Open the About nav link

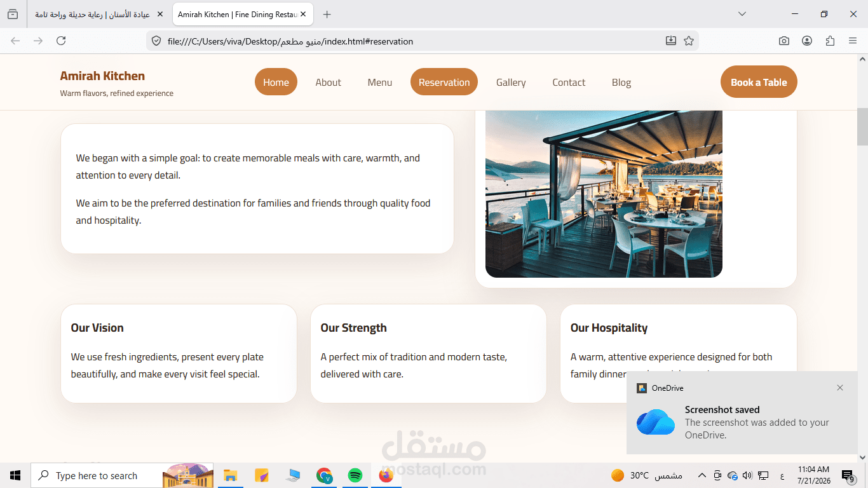329,82
